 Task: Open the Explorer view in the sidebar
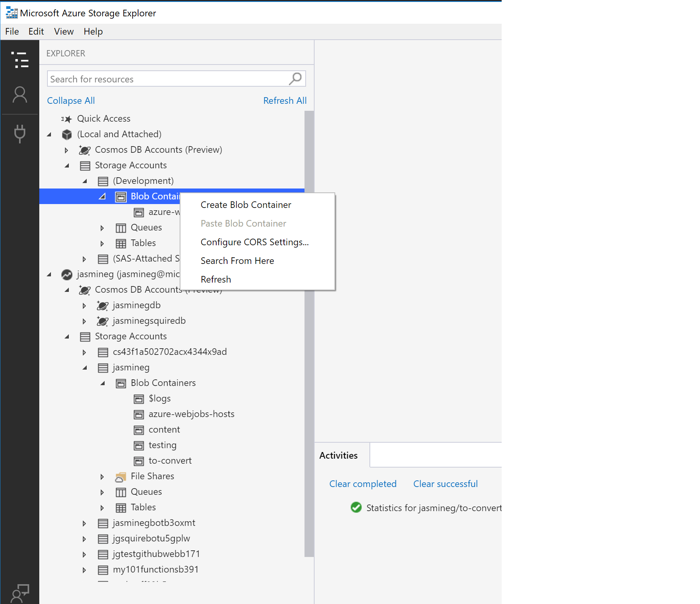(x=20, y=60)
